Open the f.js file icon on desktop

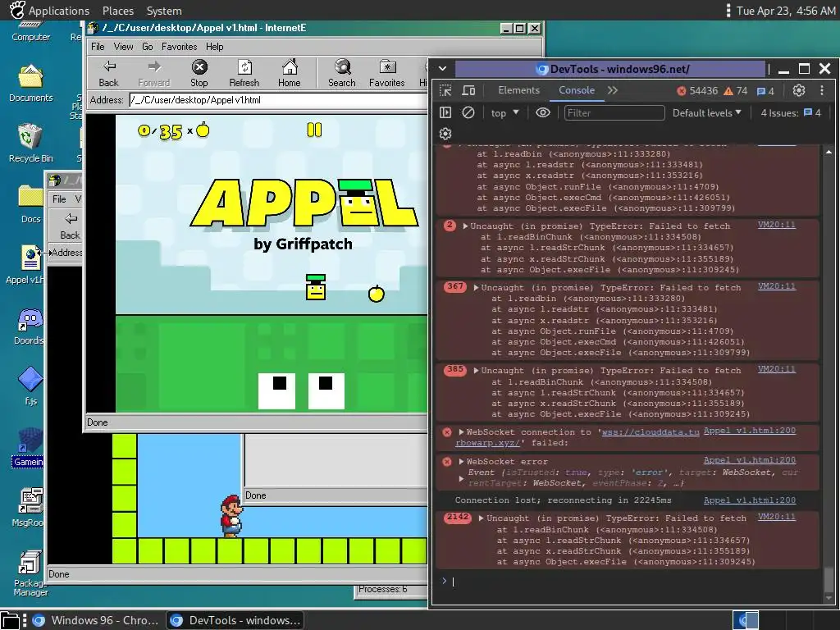pos(30,386)
